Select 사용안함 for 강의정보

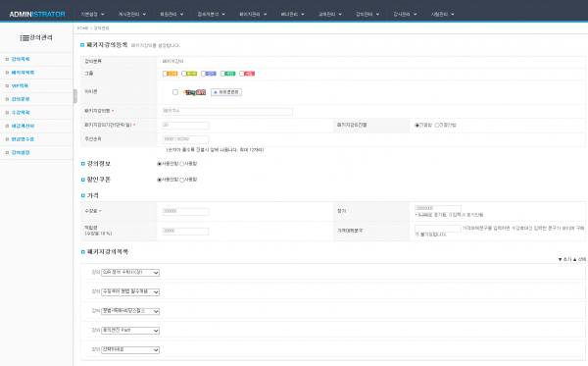click(x=159, y=164)
